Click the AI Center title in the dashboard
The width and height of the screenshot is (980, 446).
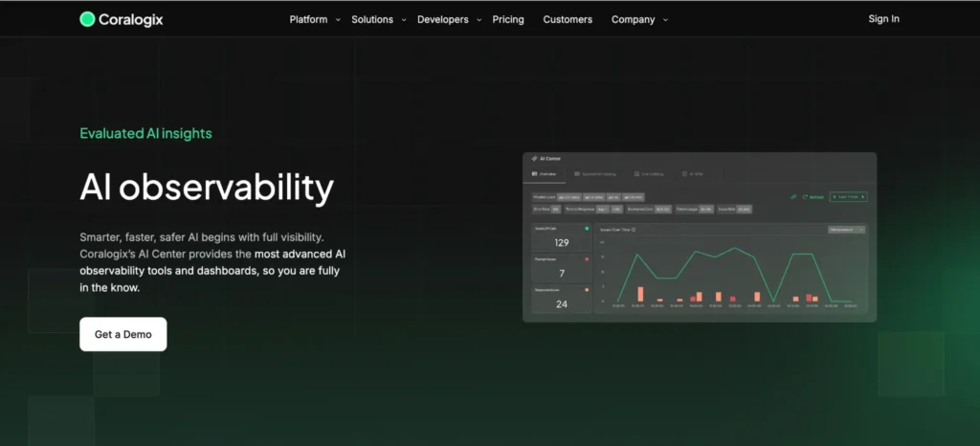pyautogui.click(x=550, y=159)
